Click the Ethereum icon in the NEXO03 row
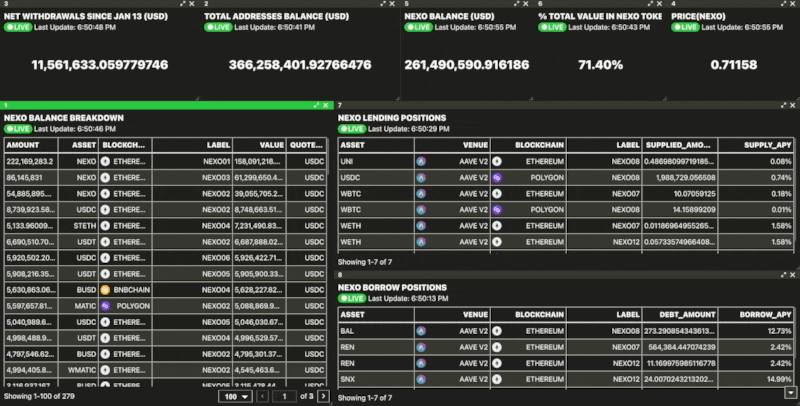This screenshot has height=406, width=800. [105, 177]
